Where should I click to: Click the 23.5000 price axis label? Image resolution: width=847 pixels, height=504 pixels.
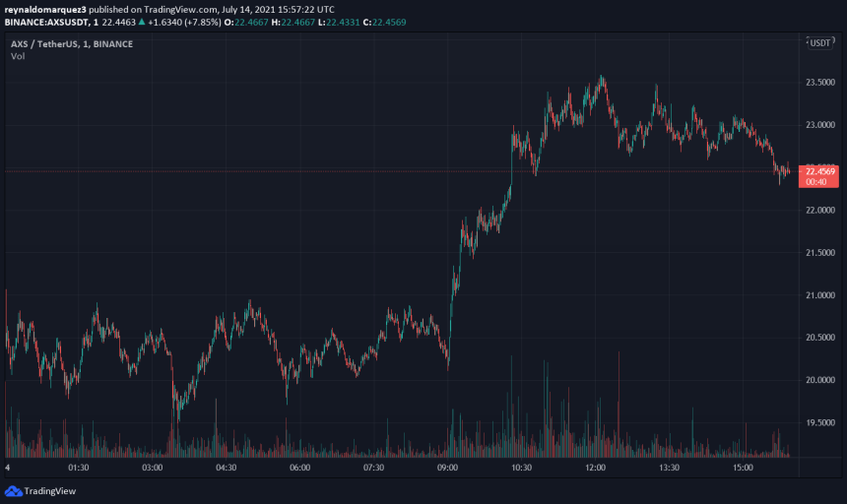coord(820,82)
